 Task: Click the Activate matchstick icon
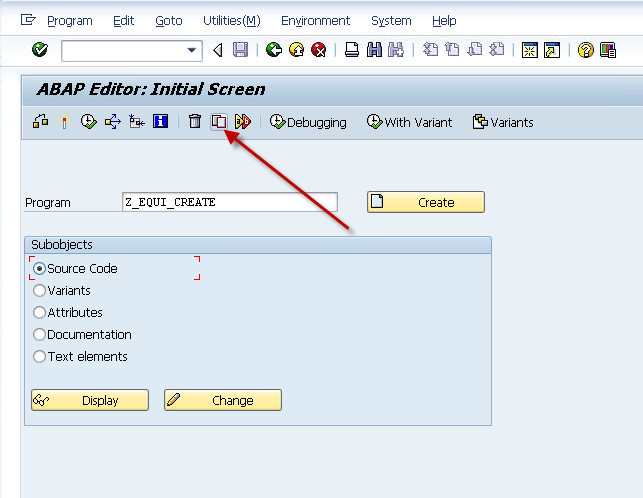pyautogui.click(x=64, y=122)
